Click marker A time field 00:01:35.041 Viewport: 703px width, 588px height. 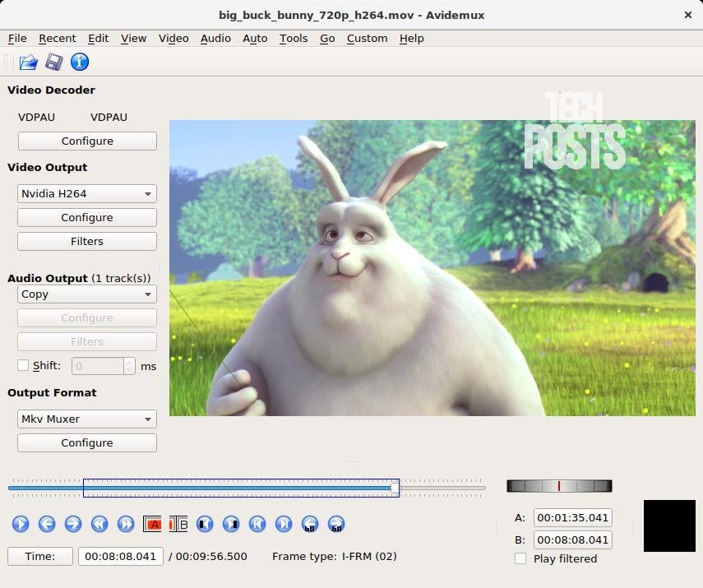point(572,517)
